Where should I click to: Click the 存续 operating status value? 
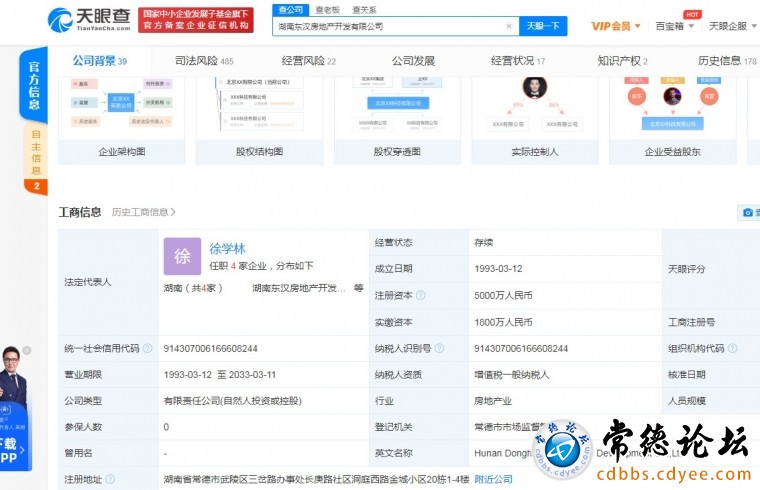pos(483,242)
